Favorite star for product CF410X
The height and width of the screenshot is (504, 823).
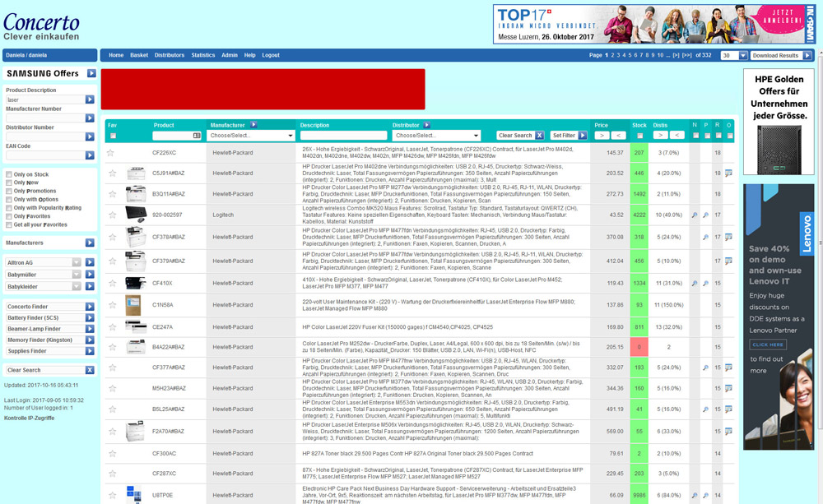click(x=112, y=283)
